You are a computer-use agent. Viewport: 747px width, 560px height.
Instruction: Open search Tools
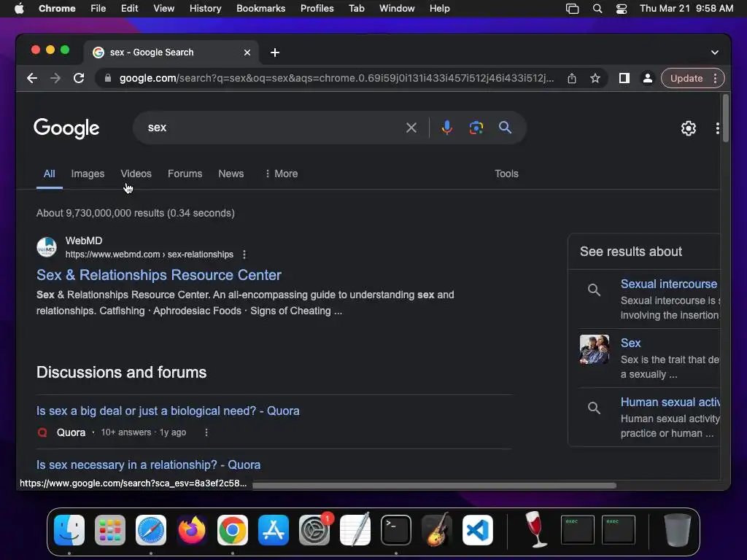506,174
